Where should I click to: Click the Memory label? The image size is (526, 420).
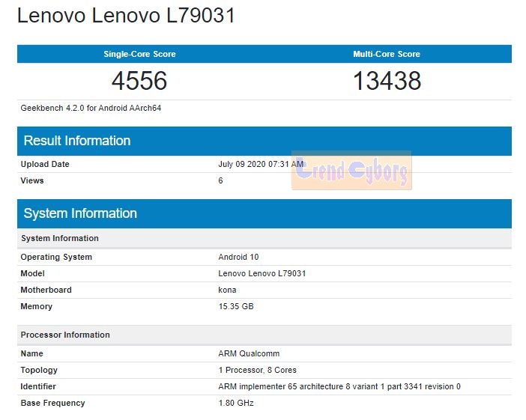tap(36, 306)
